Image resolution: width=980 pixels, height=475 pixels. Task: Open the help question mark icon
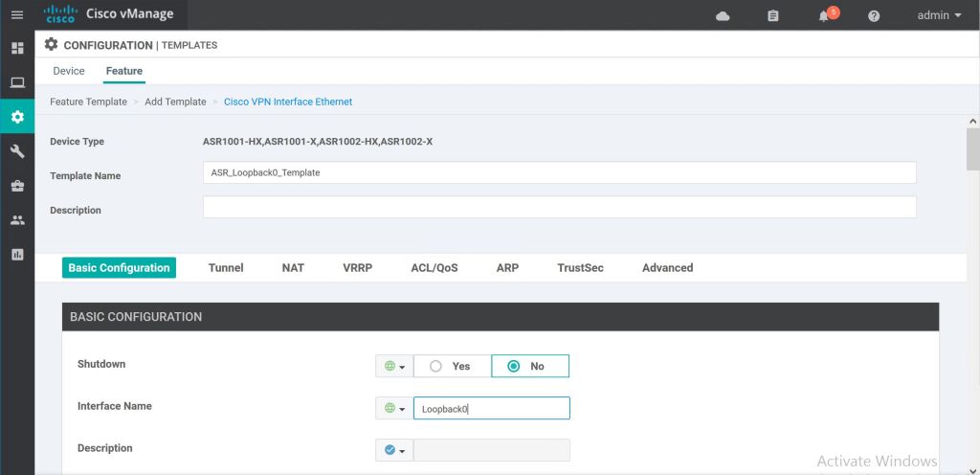point(874,16)
